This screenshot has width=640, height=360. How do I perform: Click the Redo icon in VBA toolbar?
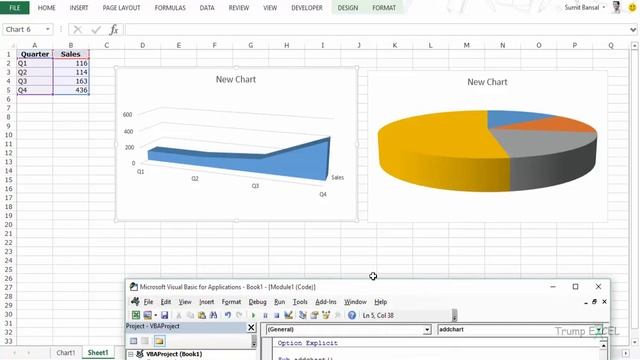pyautogui.click(x=239, y=315)
